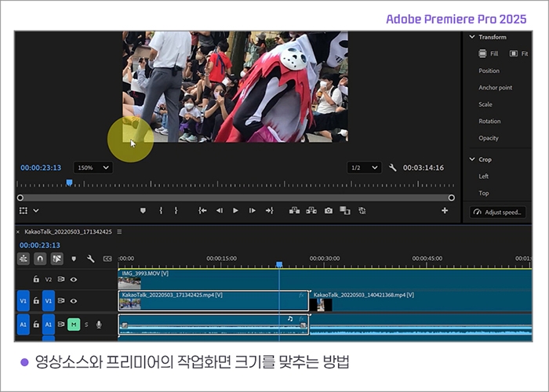Toggle A1 source patching button
549x392 pixels.
(23, 325)
